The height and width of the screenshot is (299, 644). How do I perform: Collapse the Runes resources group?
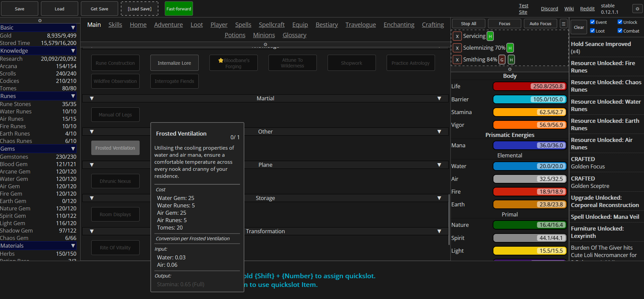73,96
